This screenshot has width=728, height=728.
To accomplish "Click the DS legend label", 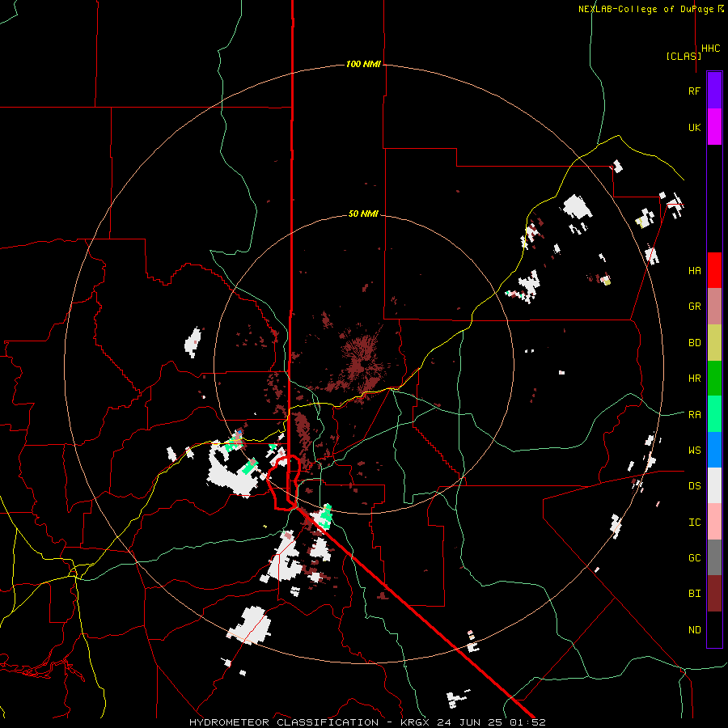I will [694, 485].
